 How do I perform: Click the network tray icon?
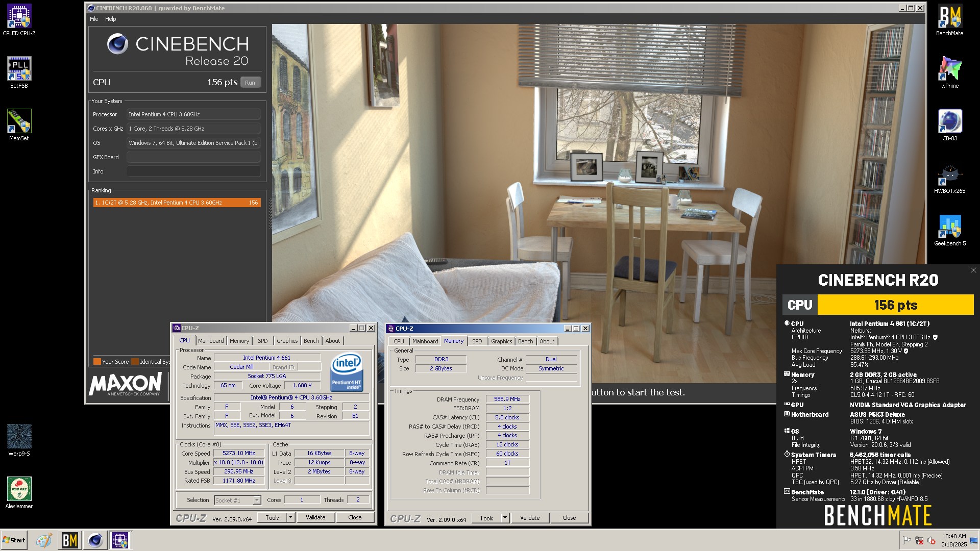[x=919, y=540]
